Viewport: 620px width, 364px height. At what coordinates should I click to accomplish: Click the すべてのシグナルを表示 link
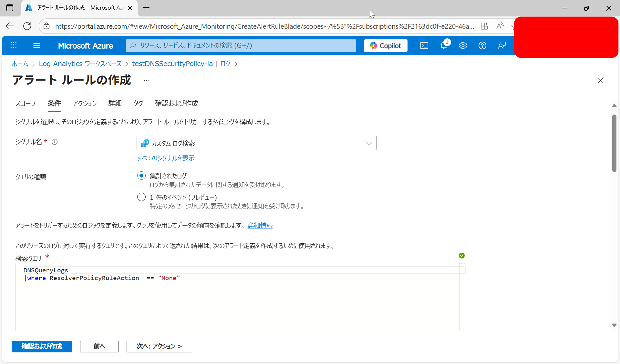(x=165, y=158)
